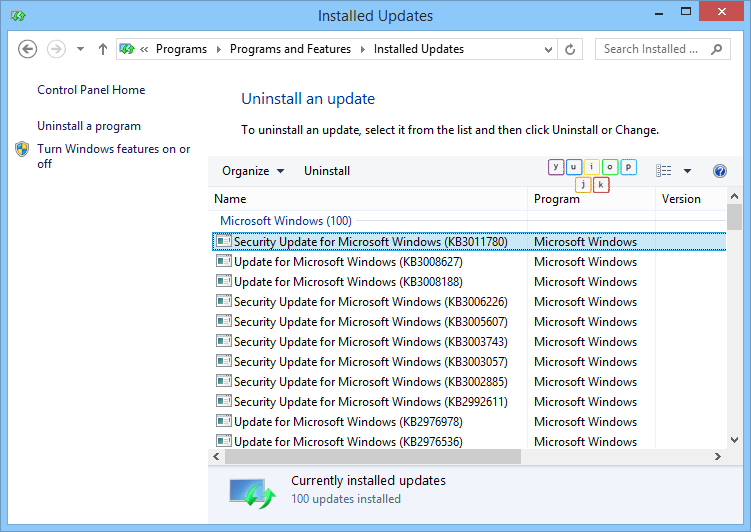Viewport: 751px width, 532px height.
Task: Select Security Update KB3006226 row
Action: point(469,302)
